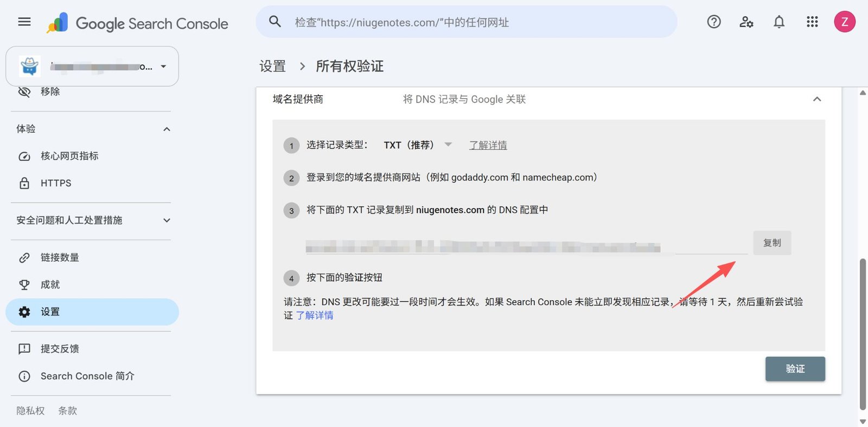The image size is (868, 427).
Task: Open Search Console 简介
Action: click(87, 376)
